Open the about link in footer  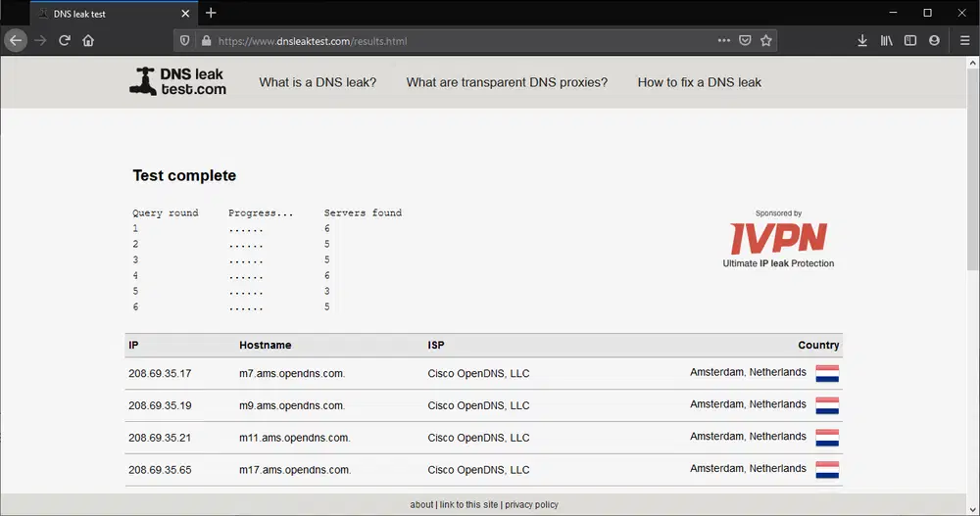[421, 505]
